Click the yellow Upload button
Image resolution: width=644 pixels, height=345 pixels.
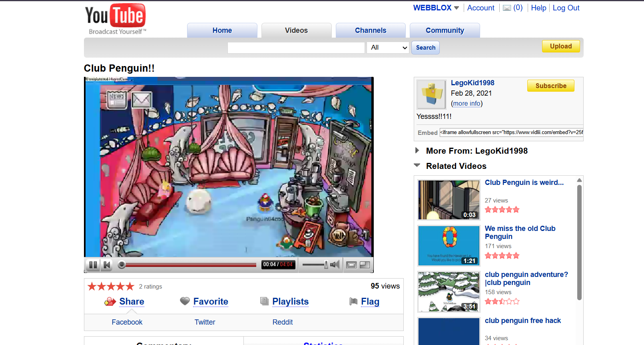coord(561,46)
